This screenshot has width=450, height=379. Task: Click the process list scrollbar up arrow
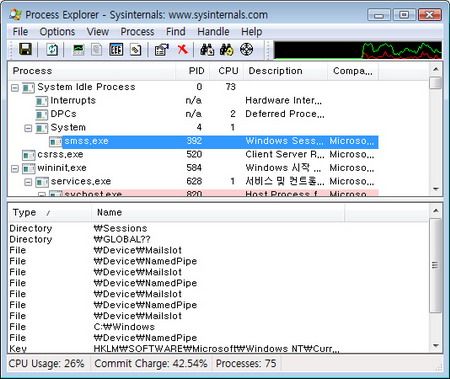(x=436, y=69)
